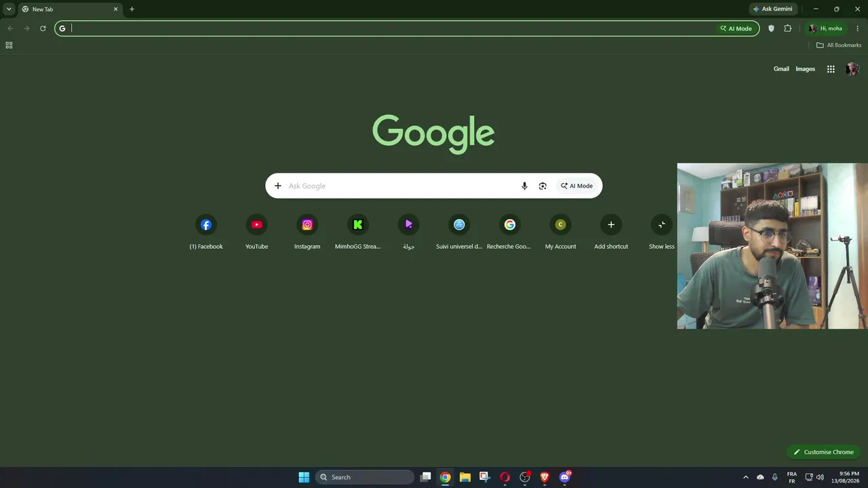This screenshot has height=488, width=868.
Task: Open the Extensions puzzle menu
Action: coord(787,28)
